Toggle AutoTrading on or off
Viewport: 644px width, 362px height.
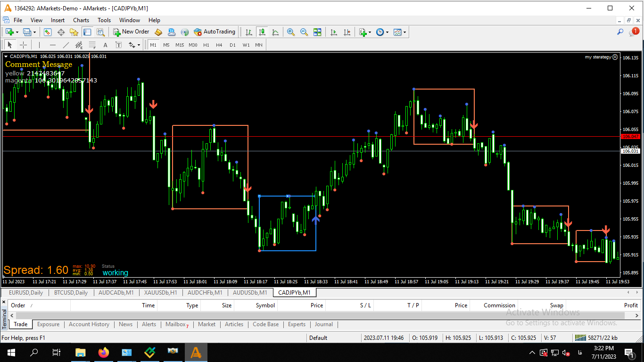tap(215, 32)
